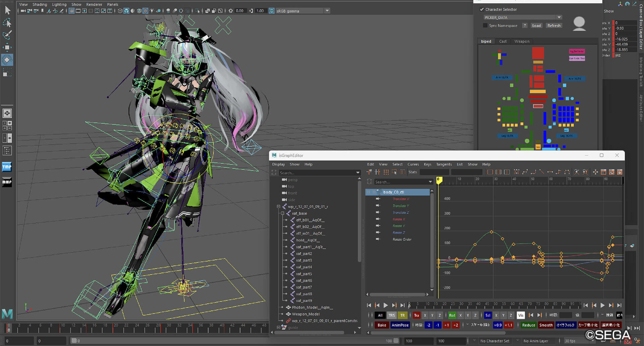Collapse body_C0_ctl channel list
The width and height of the screenshot is (644, 346).
coord(369,192)
